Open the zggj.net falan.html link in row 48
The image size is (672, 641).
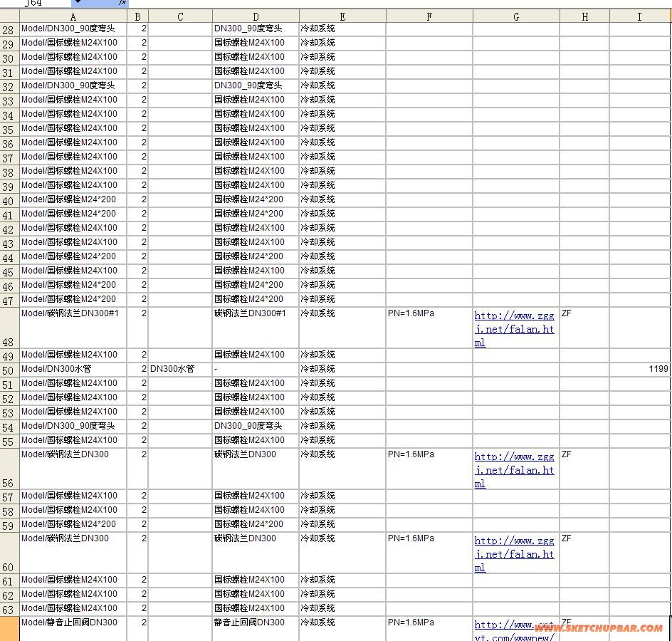[514, 329]
